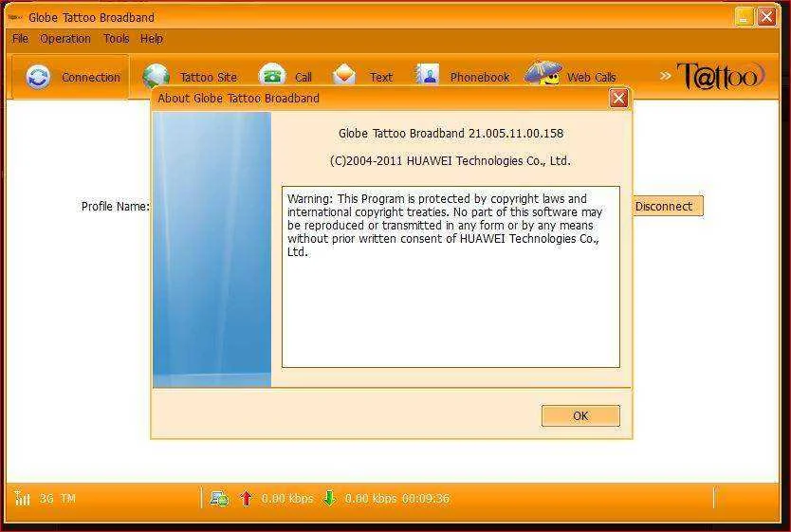Minimize the Globe Tattoo Broadband window
This screenshot has width=791, height=532.
pyautogui.click(x=744, y=17)
